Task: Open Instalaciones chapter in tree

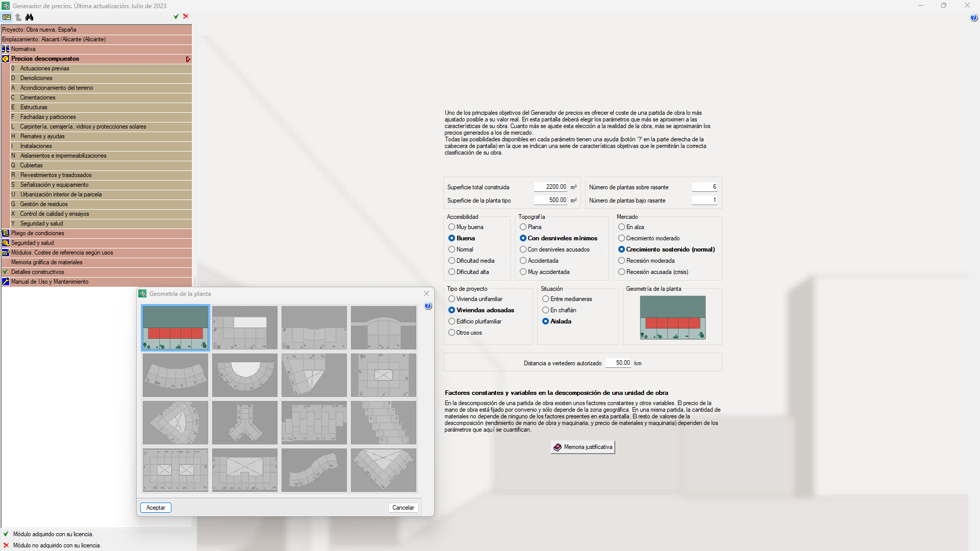Action: coord(36,146)
